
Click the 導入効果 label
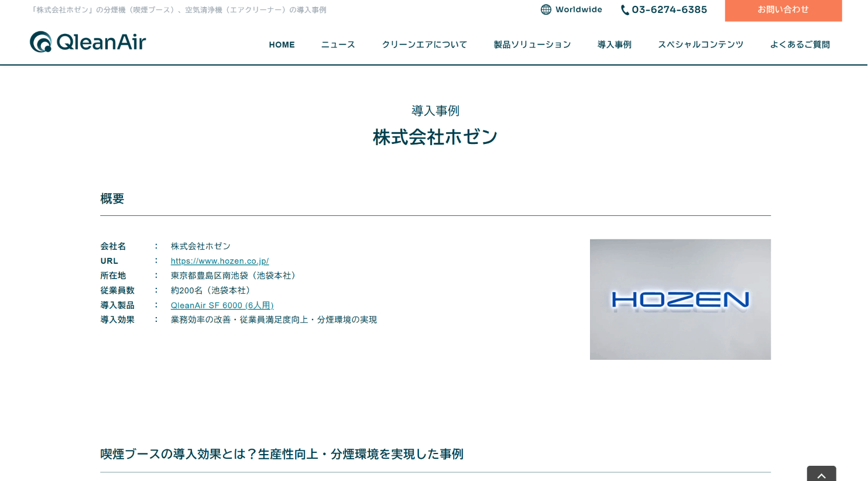pyautogui.click(x=117, y=319)
